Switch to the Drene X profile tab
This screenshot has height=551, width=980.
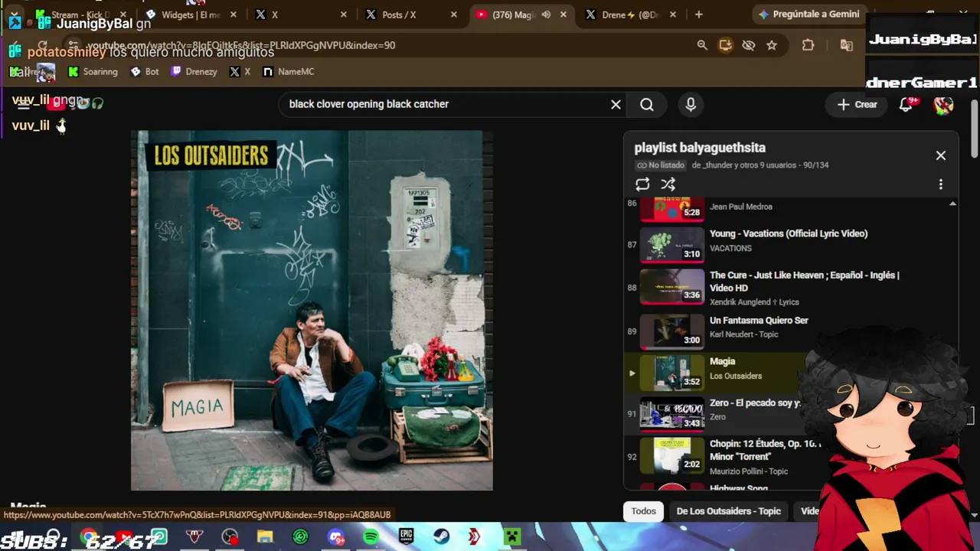631,15
